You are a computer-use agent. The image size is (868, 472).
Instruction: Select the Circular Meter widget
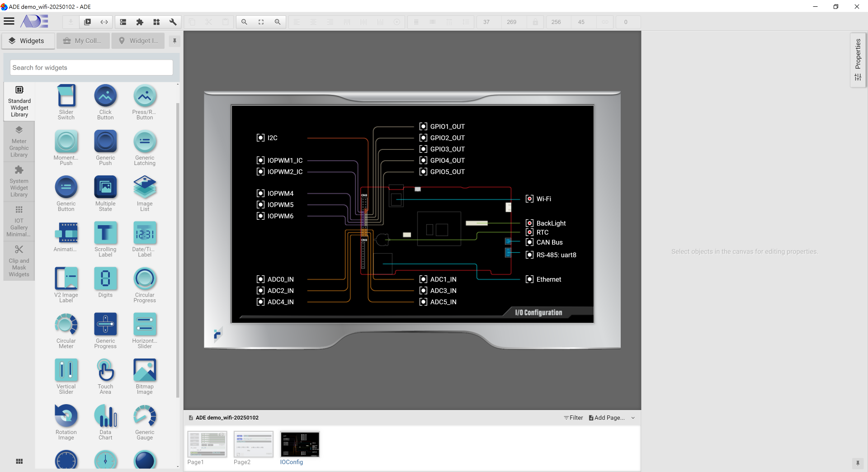66,331
